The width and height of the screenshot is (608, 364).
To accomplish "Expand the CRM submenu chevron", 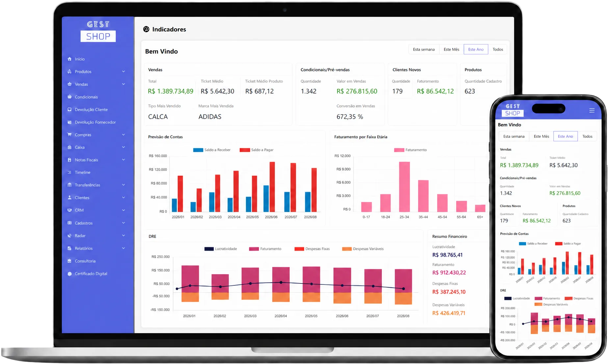I will pyautogui.click(x=123, y=210).
